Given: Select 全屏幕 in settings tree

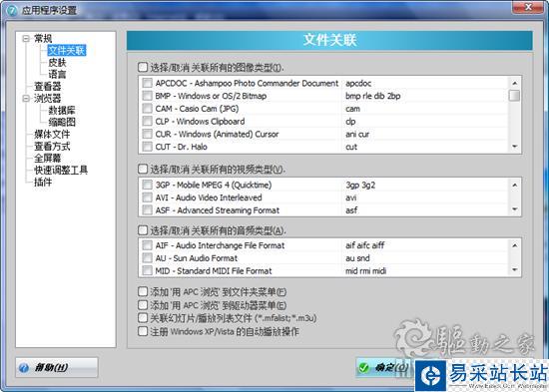Looking at the screenshot, I should [47, 158].
